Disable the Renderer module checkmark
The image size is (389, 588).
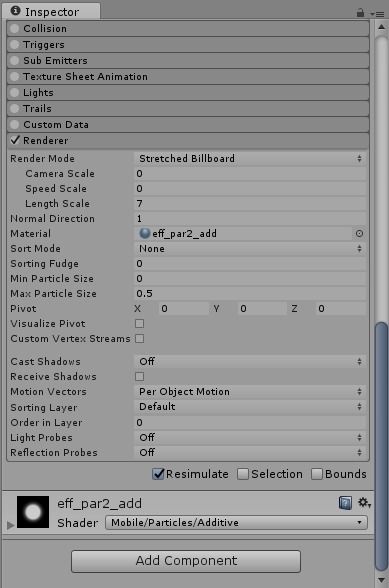point(15,140)
